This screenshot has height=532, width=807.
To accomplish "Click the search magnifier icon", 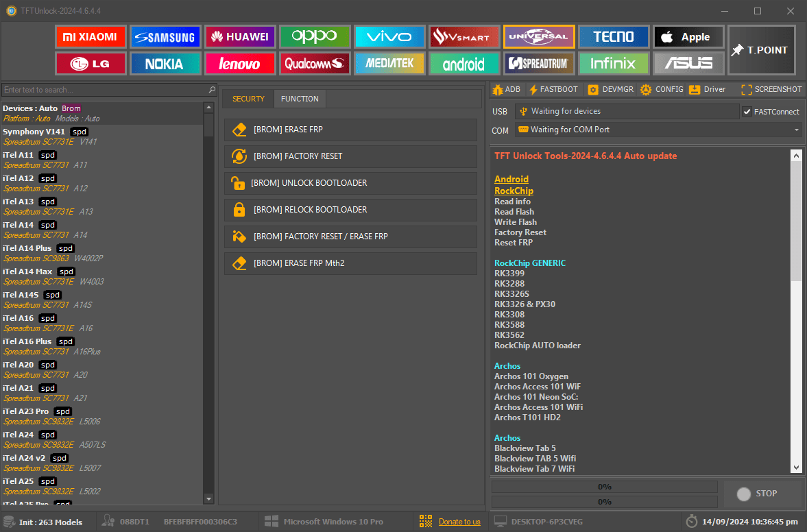I will (x=212, y=90).
